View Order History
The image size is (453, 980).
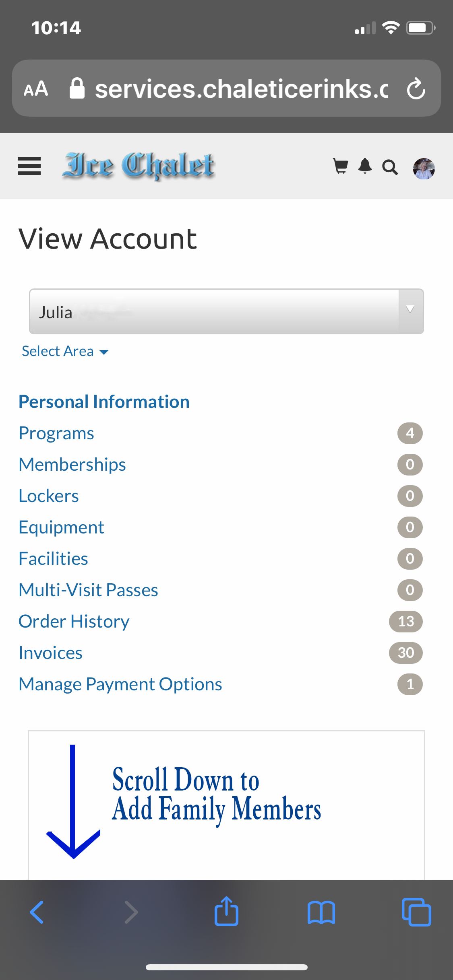click(74, 621)
